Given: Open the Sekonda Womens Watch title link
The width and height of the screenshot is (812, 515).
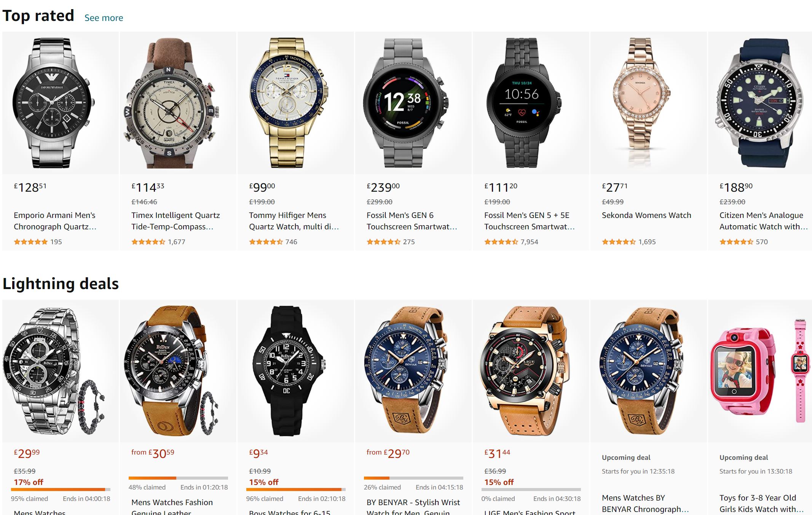Looking at the screenshot, I should [x=646, y=215].
